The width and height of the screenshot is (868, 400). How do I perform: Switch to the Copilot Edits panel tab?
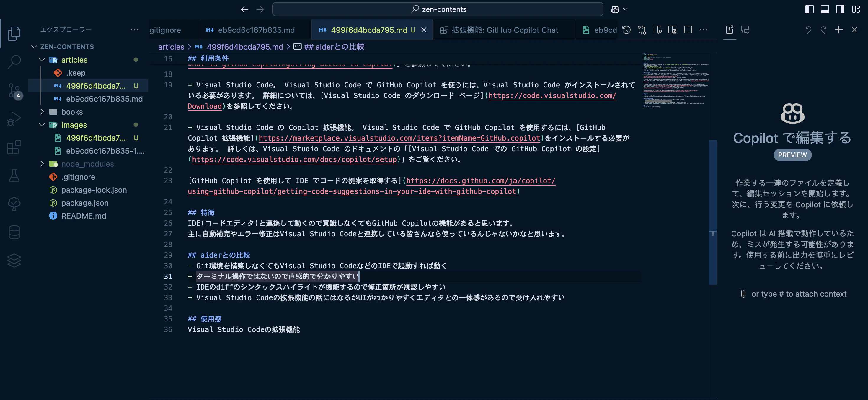[730, 30]
